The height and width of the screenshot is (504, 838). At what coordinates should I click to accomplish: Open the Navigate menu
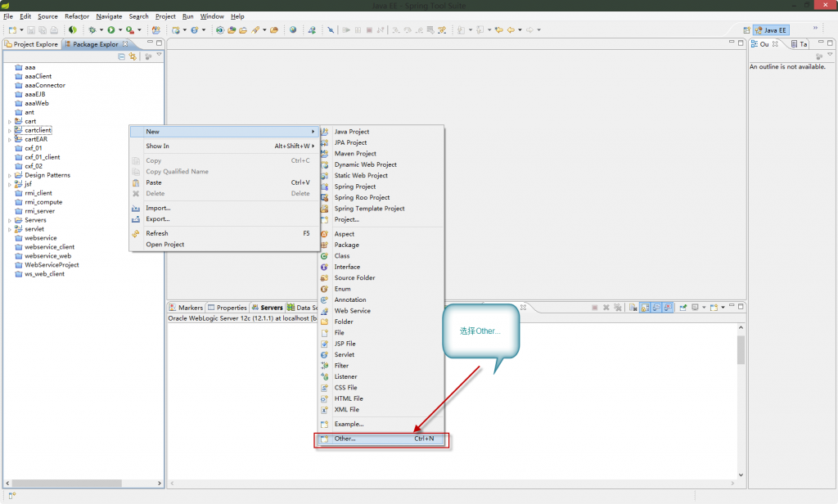[109, 16]
